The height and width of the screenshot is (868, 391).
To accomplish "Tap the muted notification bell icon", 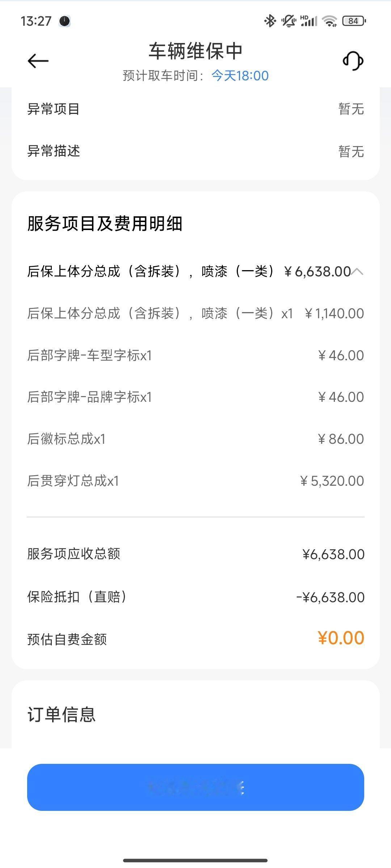I will point(289,21).
